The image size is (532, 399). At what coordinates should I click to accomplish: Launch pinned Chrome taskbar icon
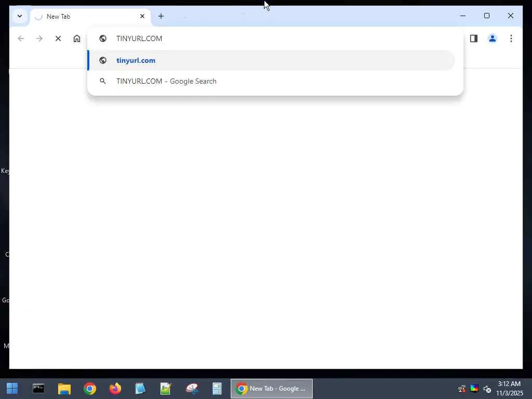pos(90,389)
